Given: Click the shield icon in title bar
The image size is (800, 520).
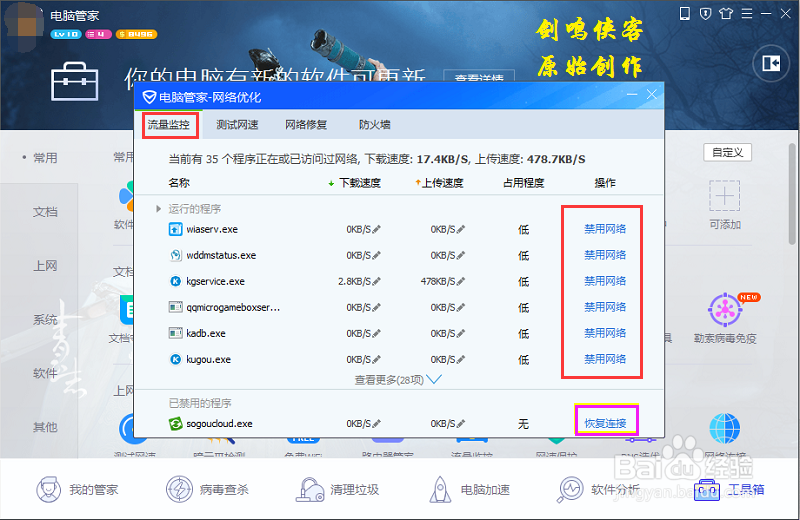Looking at the screenshot, I should pyautogui.click(x=706, y=14).
